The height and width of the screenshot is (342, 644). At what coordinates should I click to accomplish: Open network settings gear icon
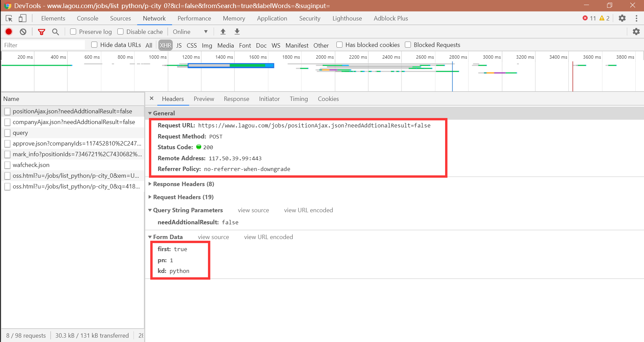(636, 32)
